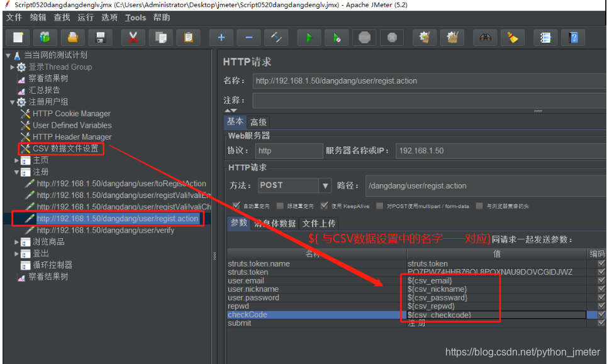Open the 查找 menu

pyautogui.click(x=62, y=18)
